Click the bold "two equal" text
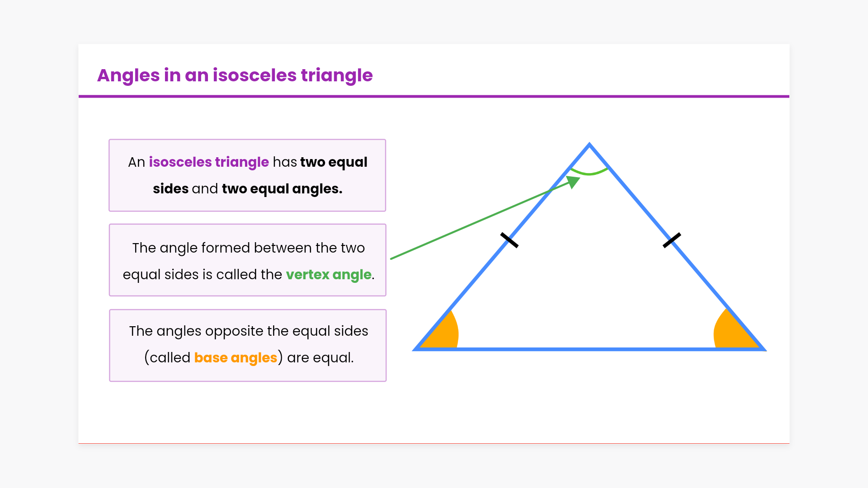The image size is (868, 488). point(334,162)
